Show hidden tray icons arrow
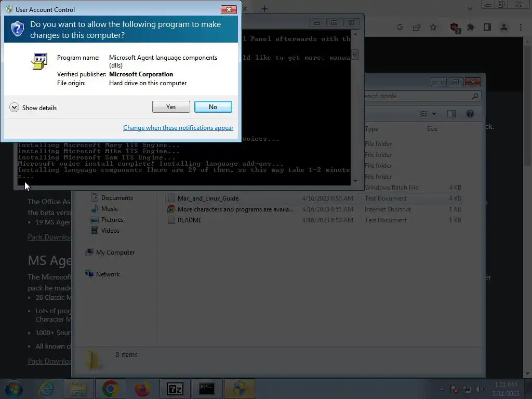The image size is (532, 399). tap(442, 389)
